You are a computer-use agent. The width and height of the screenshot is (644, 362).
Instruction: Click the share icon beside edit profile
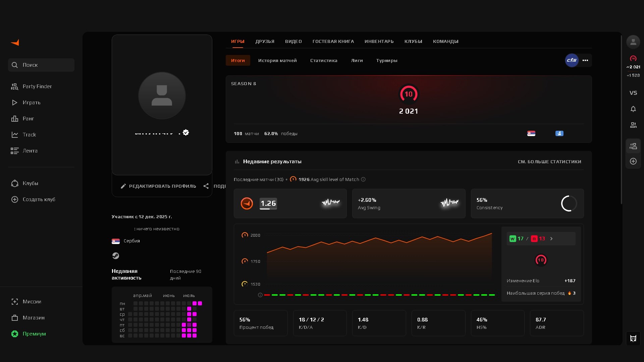[x=206, y=186]
